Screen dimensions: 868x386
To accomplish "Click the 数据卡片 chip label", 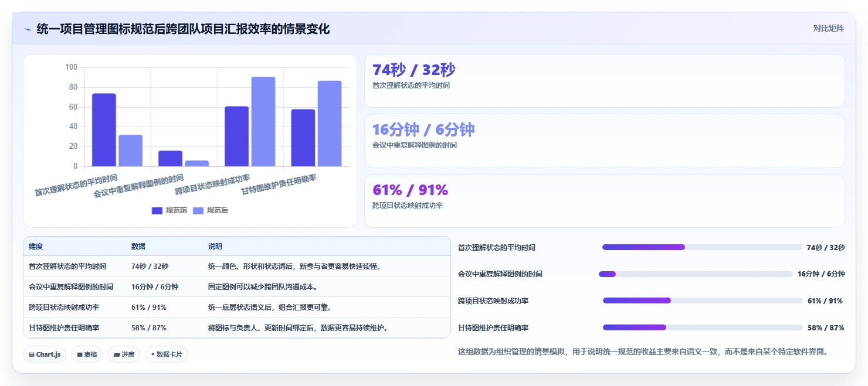I will 169,354.
